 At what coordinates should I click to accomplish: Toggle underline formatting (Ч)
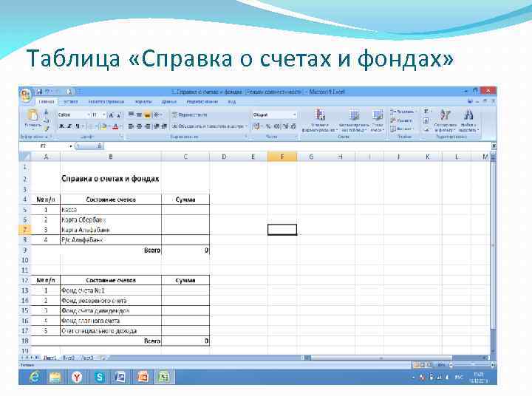(77, 126)
